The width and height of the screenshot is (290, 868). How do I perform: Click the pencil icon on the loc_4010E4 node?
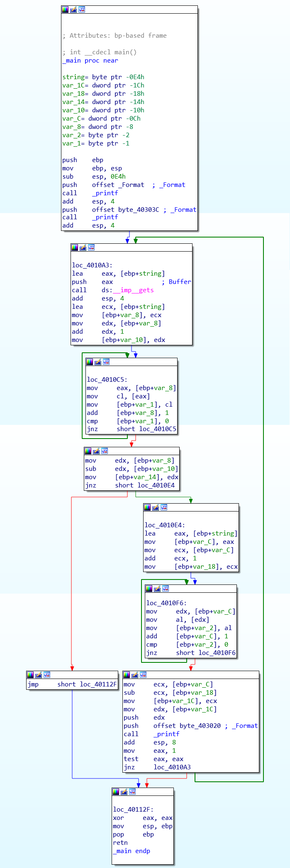tap(156, 507)
